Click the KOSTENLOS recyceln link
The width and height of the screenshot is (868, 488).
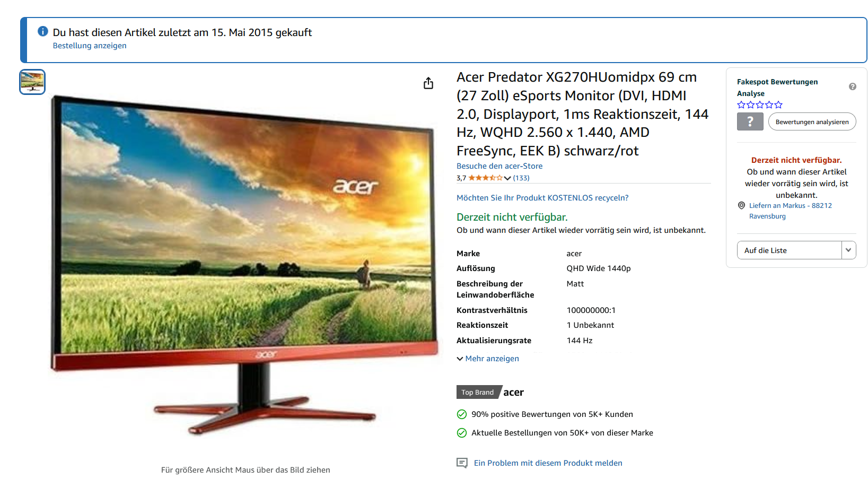tap(542, 198)
